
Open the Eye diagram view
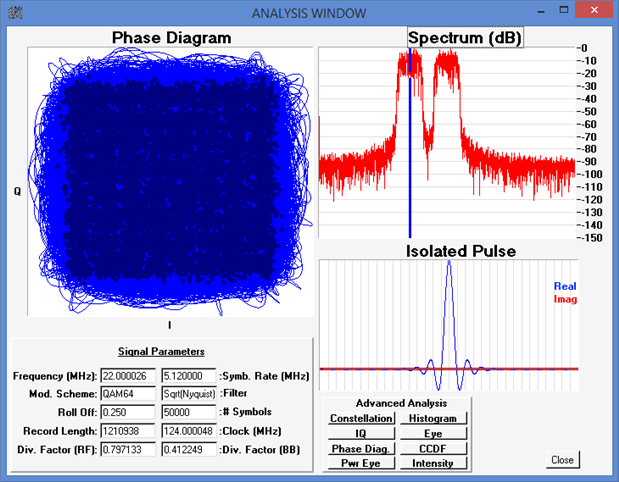[x=434, y=433]
